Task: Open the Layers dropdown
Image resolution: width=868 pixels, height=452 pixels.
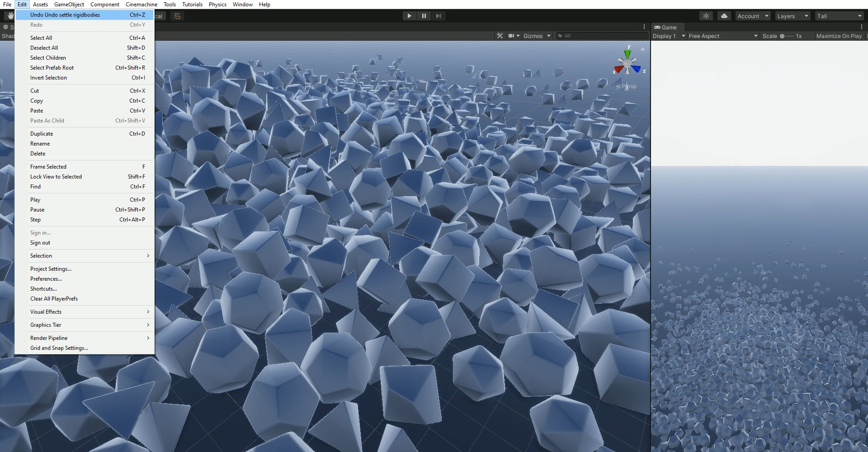Action: (x=792, y=16)
